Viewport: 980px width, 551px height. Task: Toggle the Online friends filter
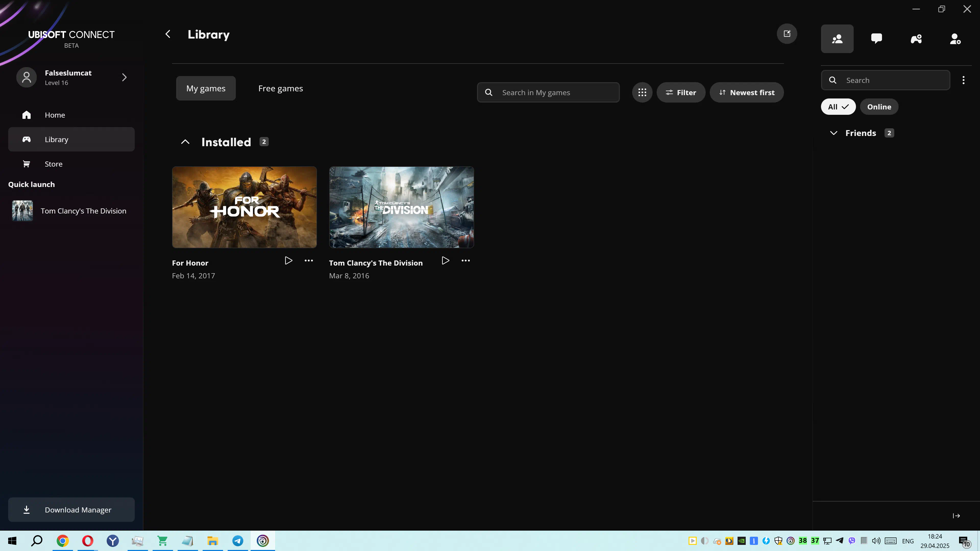pos(879,107)
